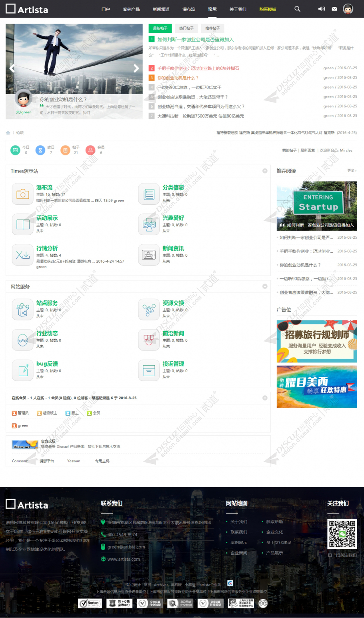Open the 瀑布流 forum camera icon
Viewport: 364px width, 618px height.
22,194
